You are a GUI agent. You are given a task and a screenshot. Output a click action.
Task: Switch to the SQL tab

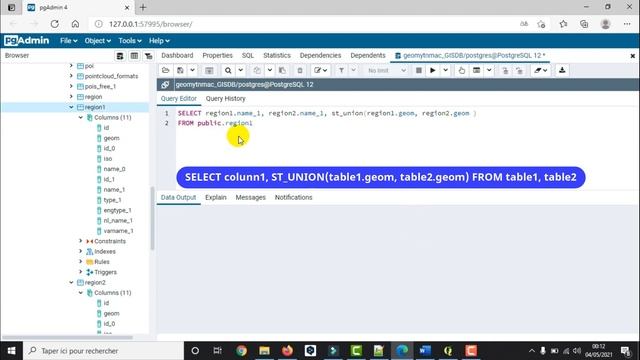tap(247, 56)
